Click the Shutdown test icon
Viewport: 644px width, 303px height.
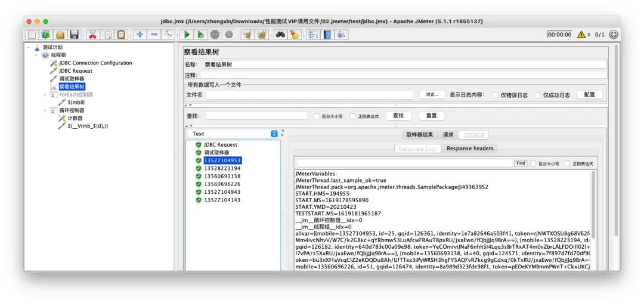click(x=229, y=35)
